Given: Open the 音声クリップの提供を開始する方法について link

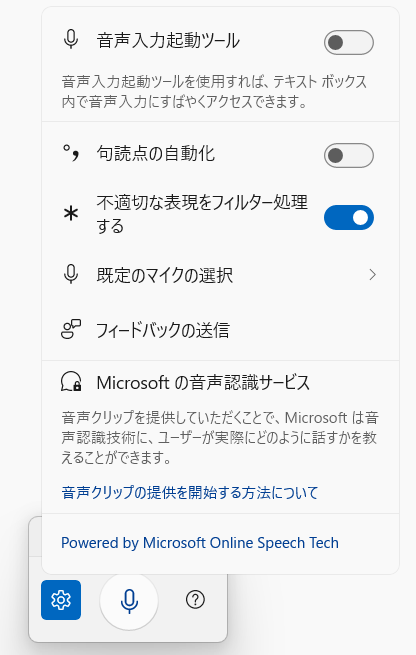Looking at the screenshot, I should coord(190,493).
